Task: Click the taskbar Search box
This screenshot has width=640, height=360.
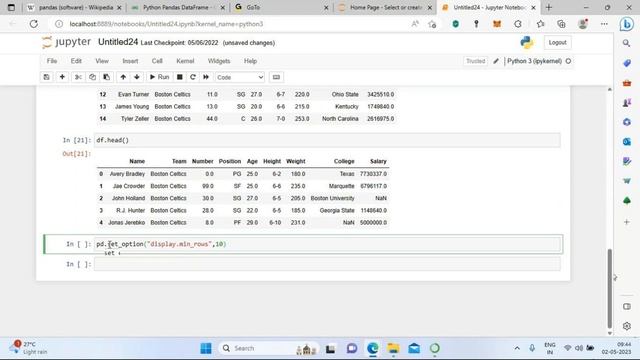Action: 269,348
